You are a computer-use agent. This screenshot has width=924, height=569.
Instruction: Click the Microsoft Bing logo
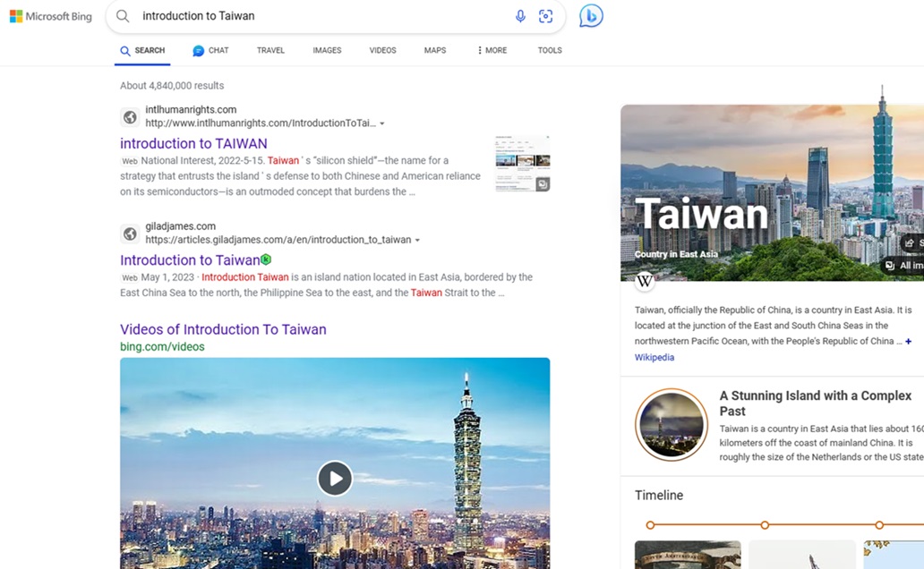(x=50, y=16)
